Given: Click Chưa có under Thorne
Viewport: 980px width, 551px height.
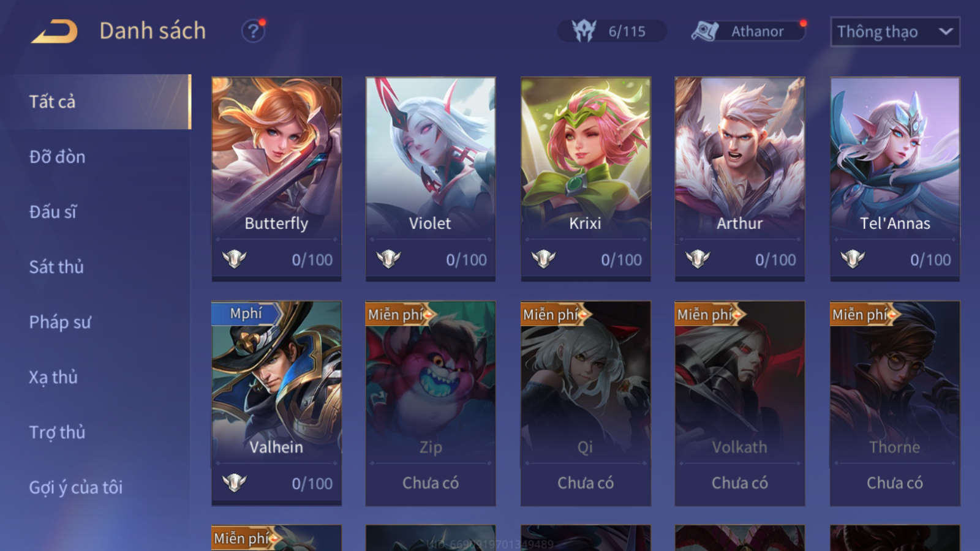Looking at the screenshot, I should pos(895,483).
